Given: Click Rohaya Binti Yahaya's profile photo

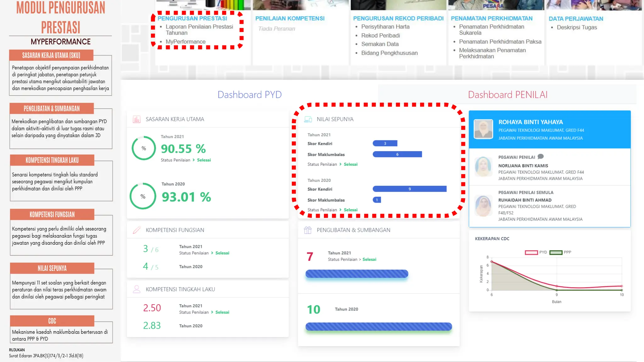Looking at the screenshot, I should (483, 129).
